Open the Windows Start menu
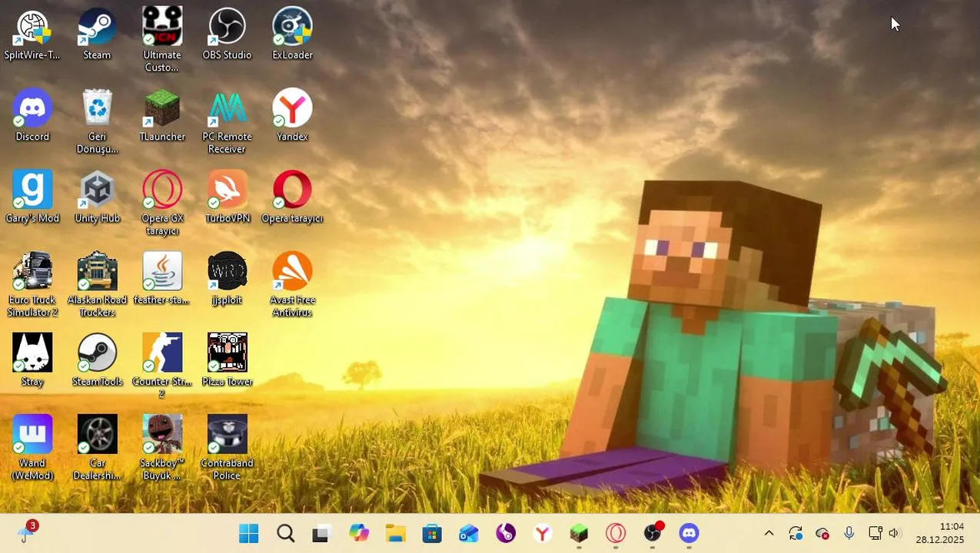980x553 pixels. [x=249, y=533]
